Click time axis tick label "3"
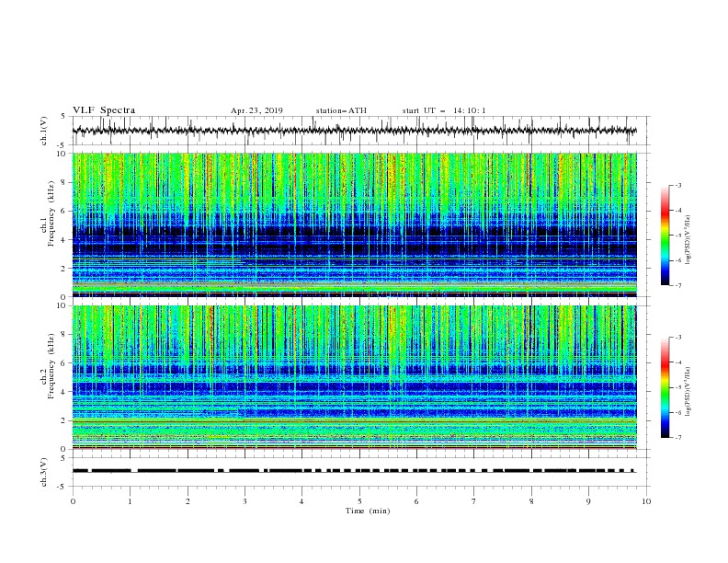Image resolution: width=728 pixels, height=563 pixels. pyautogui.click(x=245, y=501)
